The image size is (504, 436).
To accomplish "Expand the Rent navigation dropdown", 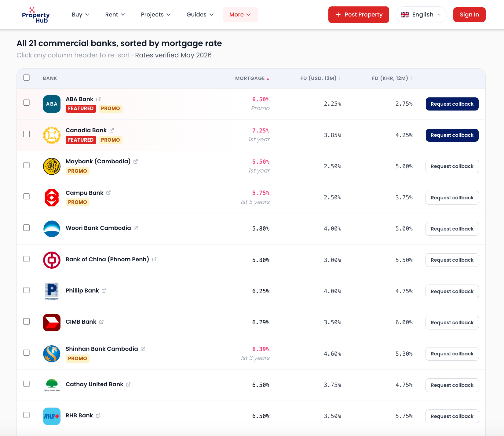I will click(115, 15).
